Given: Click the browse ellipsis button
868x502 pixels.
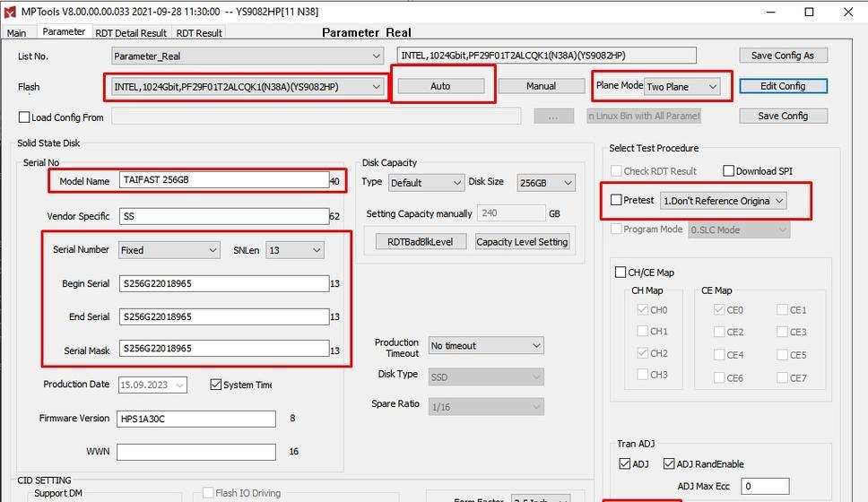Looking at the screenshot, I should pyautogui.click(x=553, y=117).
